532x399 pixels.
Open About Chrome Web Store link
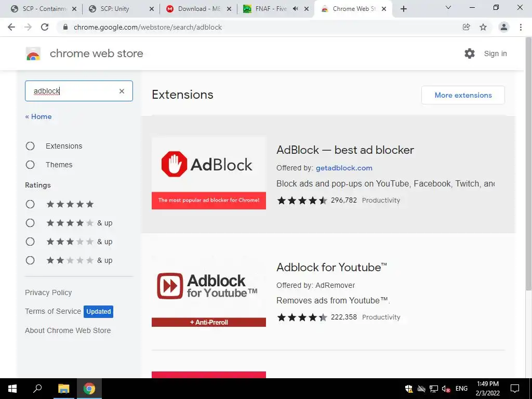[x=68, y=330]
